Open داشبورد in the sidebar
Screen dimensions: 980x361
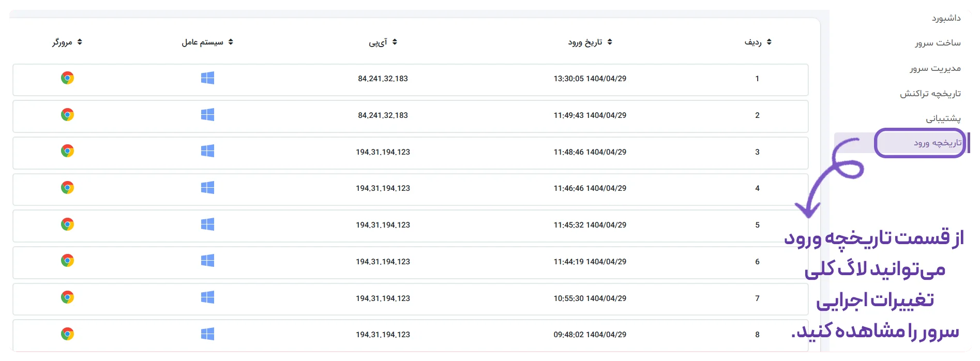(x=946, y=18)
